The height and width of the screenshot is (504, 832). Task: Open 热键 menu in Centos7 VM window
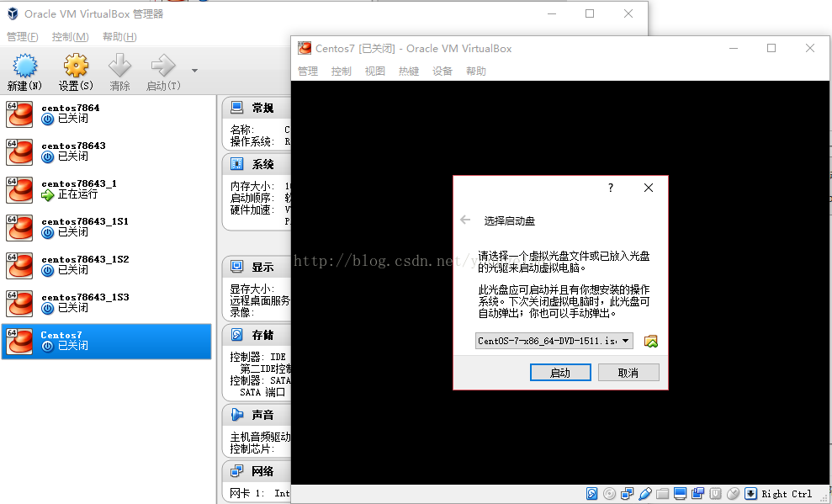pos(409,71)
